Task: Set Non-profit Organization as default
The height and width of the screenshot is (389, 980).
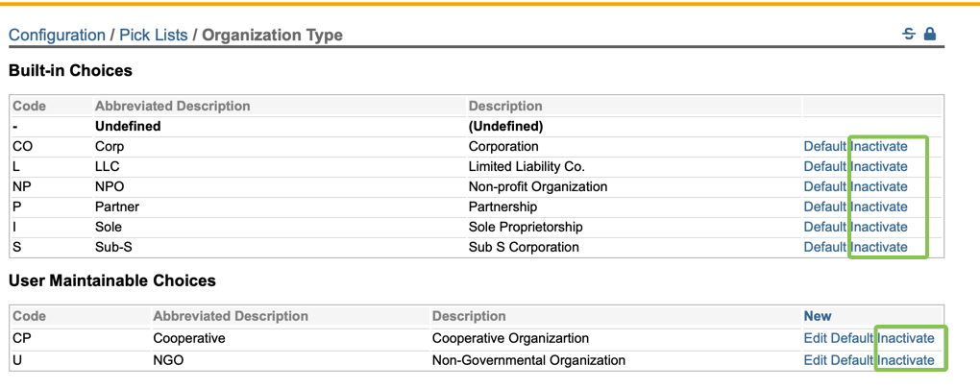Action: click(x=824, y=187)
